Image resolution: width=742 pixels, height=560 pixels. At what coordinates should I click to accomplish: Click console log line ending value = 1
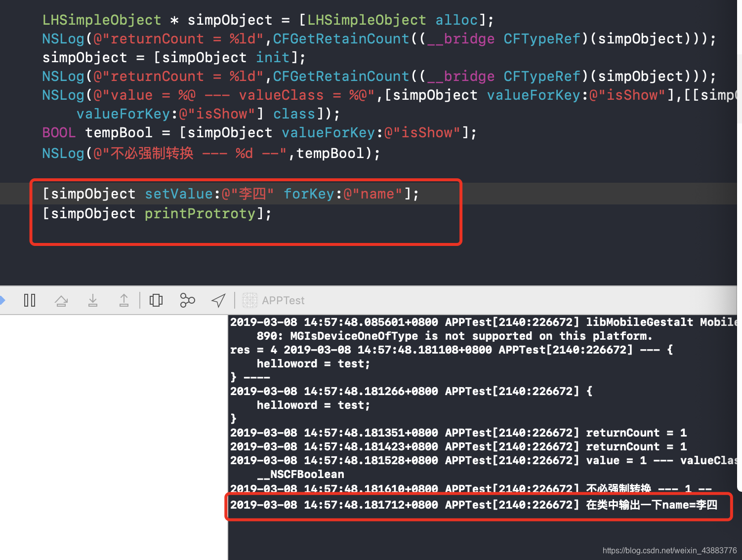(x=483, y=461)
